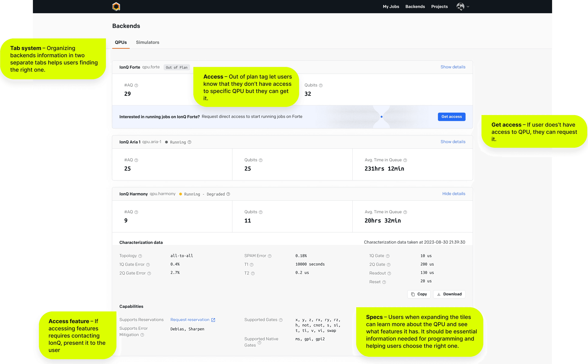Click the Aria 1 Avg. Time in Queue help icon
This screenshot has height=364, width=588.
[x=405, y=160]
